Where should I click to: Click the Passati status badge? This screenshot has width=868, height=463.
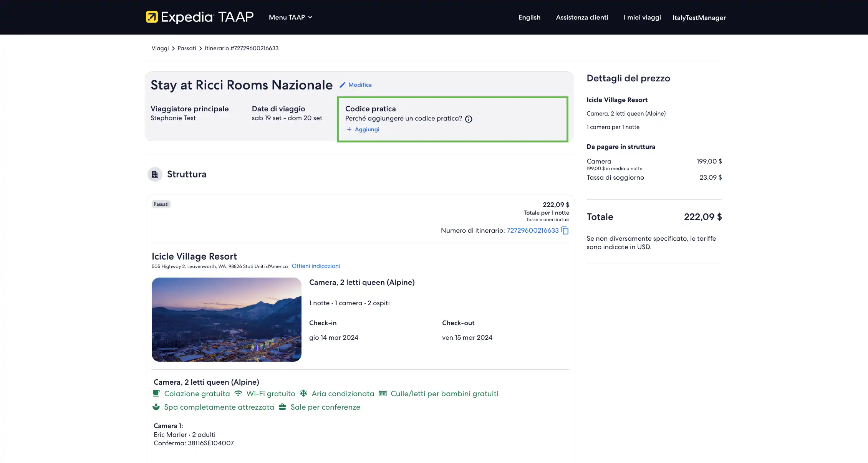pyautogui.click(x=161, y=204)
